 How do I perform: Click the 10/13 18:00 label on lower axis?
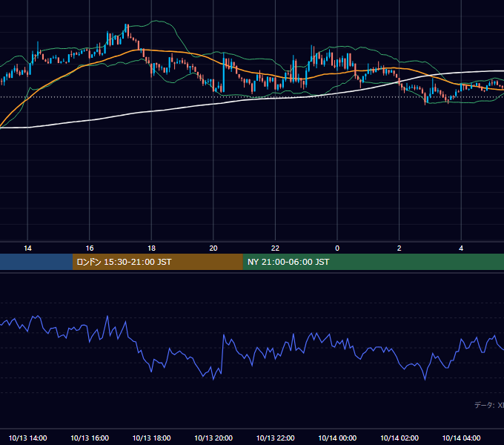click(x=151, y=438)
